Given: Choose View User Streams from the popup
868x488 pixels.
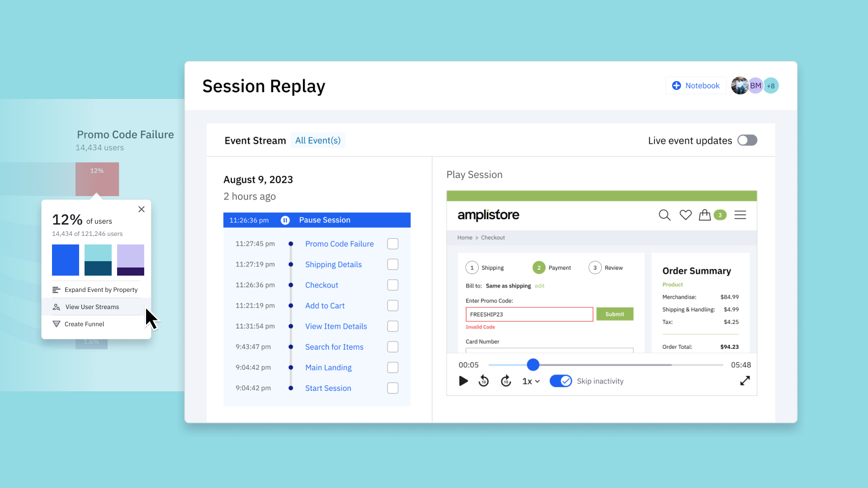Looking at the screenshot, I should coord(96,307).
